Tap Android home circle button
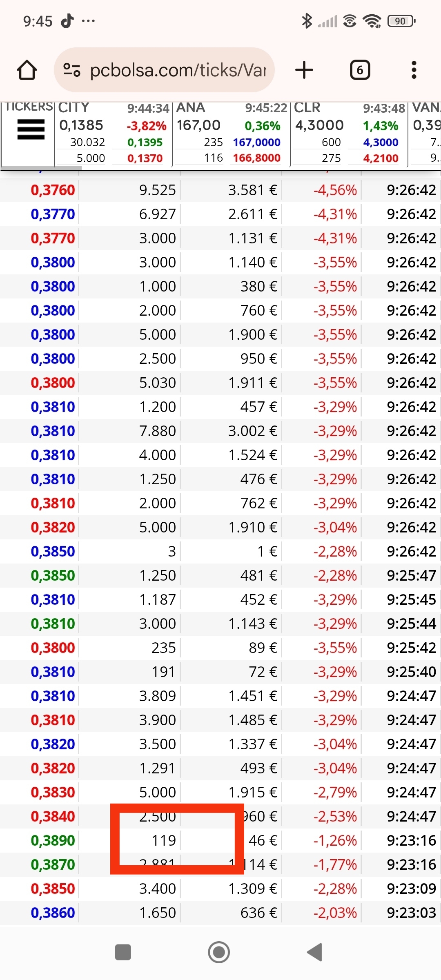This screenshot has width=441, height=980. [219, 952]
